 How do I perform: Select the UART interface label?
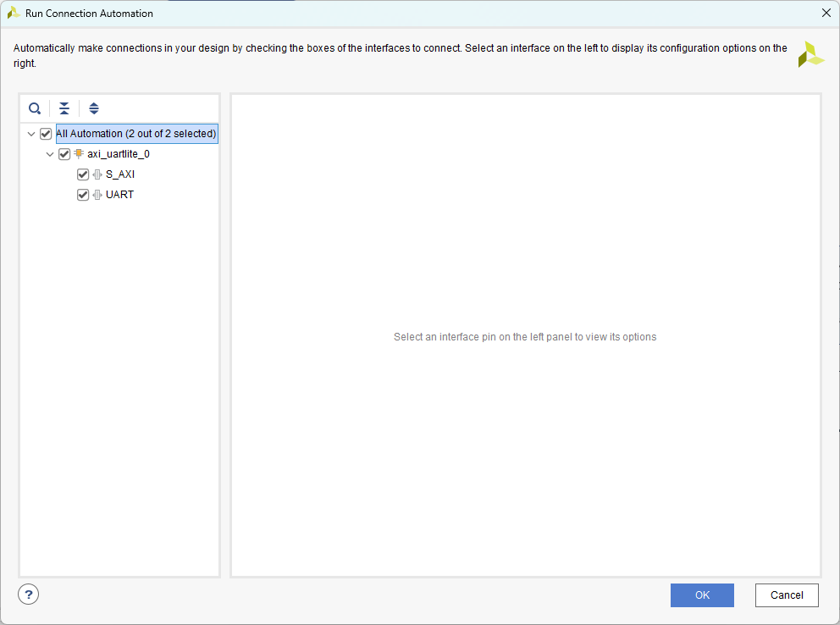click(119, 195)
